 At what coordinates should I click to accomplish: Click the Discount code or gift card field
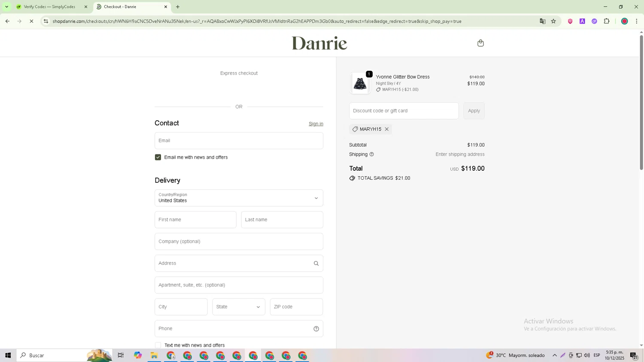click(x=404, y=111)
